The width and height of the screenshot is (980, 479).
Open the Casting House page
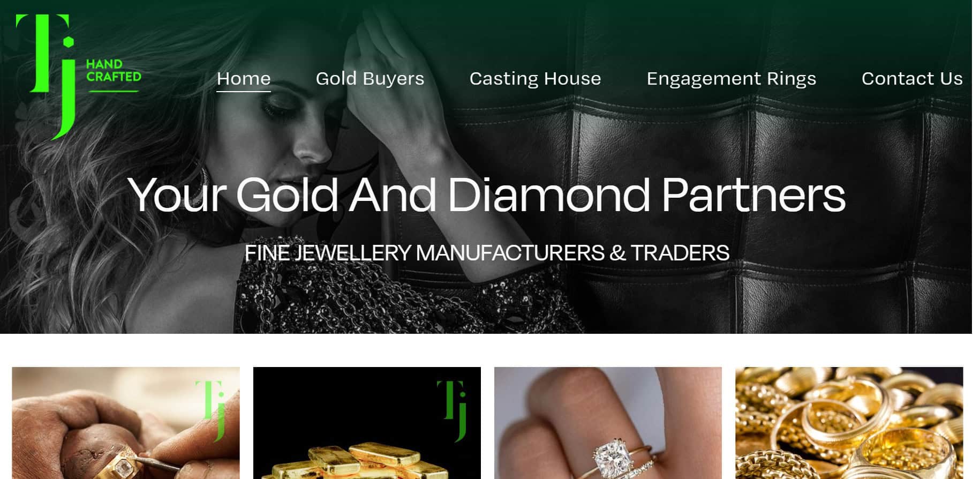pyautogui.click(x=535, y=79)
